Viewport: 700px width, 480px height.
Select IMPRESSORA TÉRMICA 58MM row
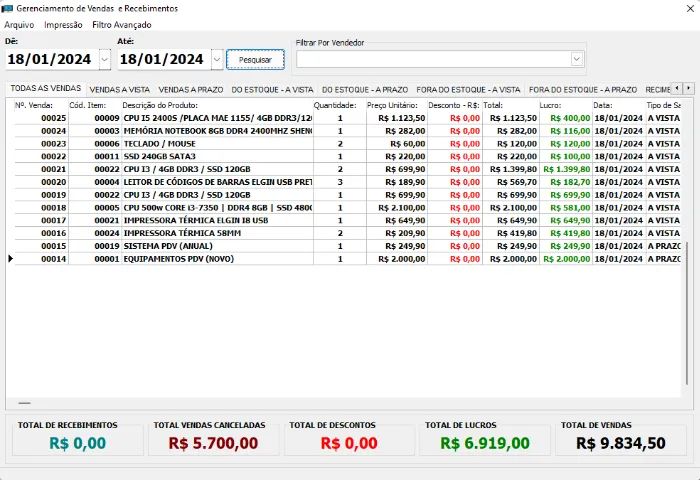tap(347, 234)
